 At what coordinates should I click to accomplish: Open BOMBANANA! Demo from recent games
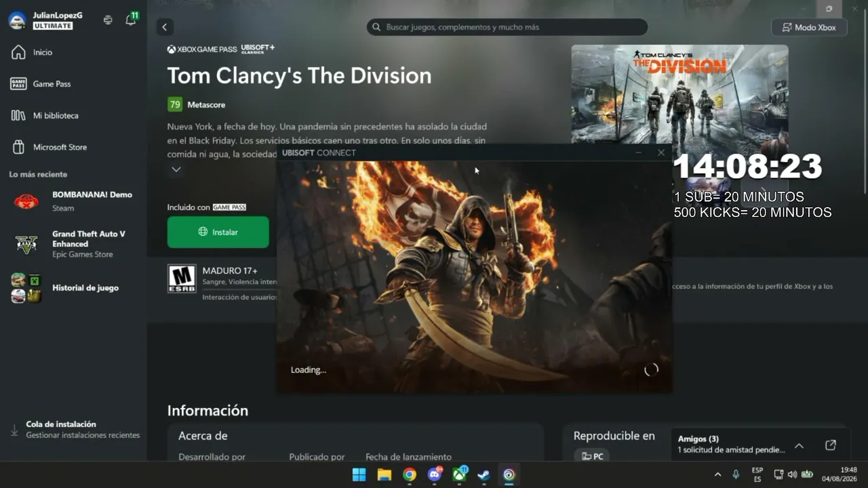point(73,201)
